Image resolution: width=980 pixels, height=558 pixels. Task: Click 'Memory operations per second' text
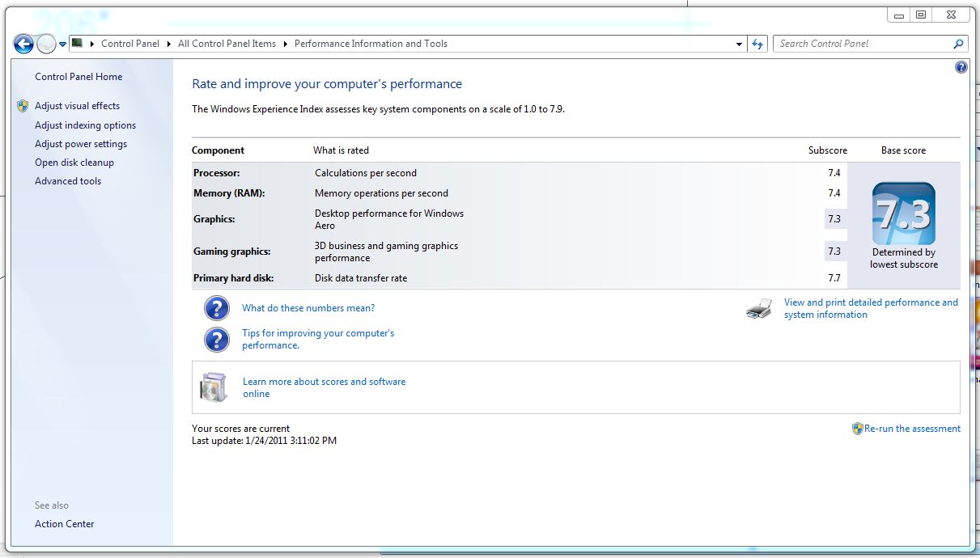point(381,193)
